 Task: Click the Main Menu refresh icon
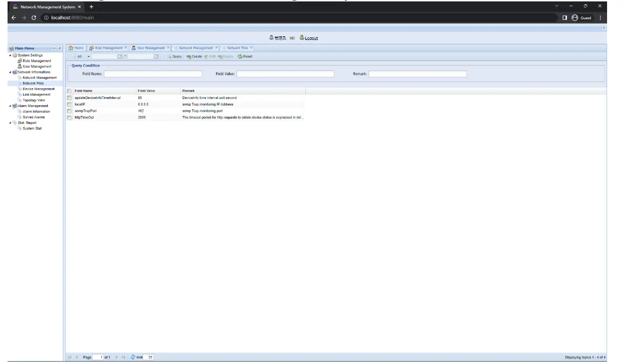(x=60, y=48)
